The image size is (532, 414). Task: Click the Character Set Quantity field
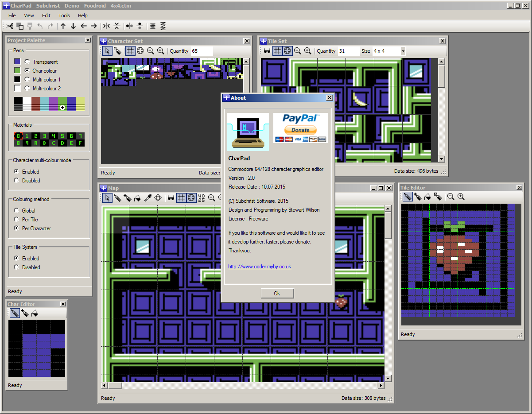202,51
